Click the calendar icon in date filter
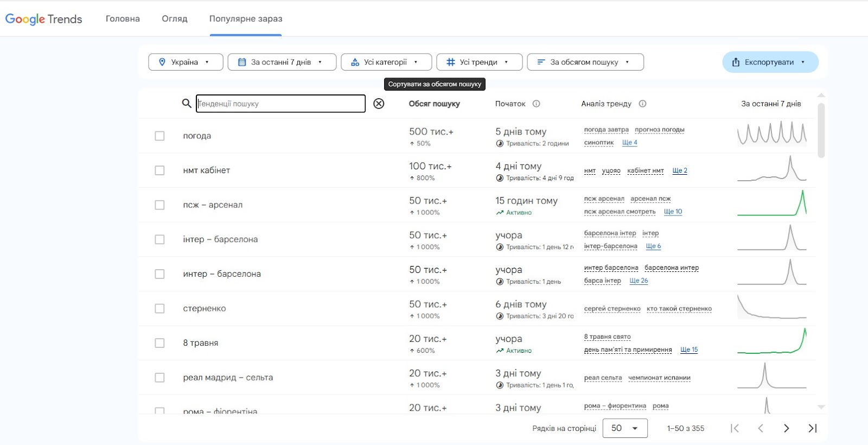 click(x=242, y=62)
